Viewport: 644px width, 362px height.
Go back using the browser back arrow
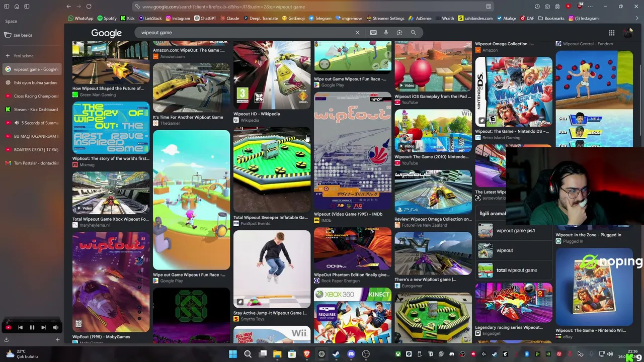(68, 7)
